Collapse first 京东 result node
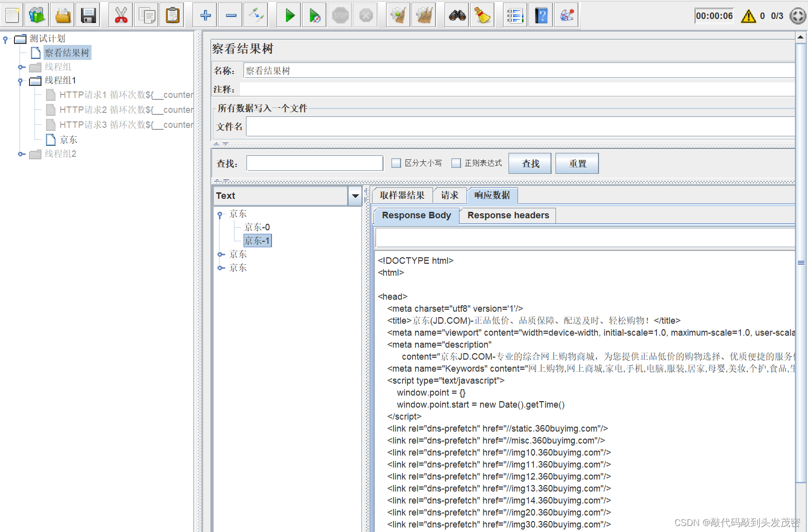This screenshot has width=808, height=532. [x=220, y=215]
